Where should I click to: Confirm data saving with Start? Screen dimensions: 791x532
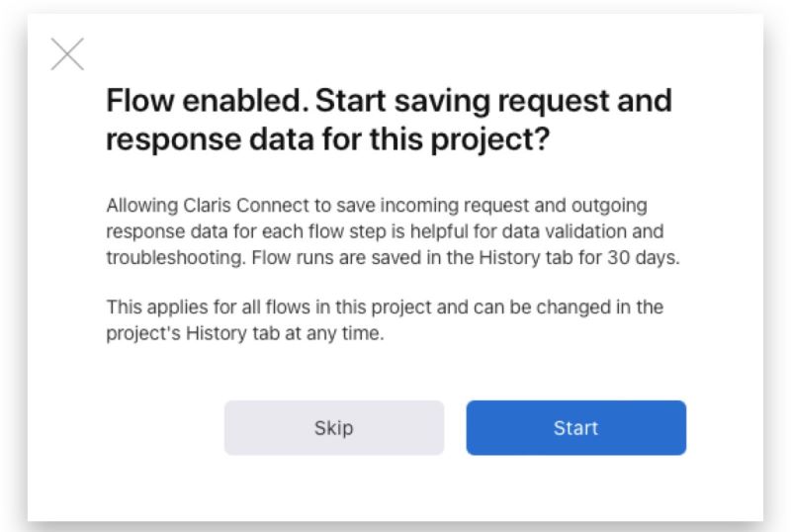575,427
